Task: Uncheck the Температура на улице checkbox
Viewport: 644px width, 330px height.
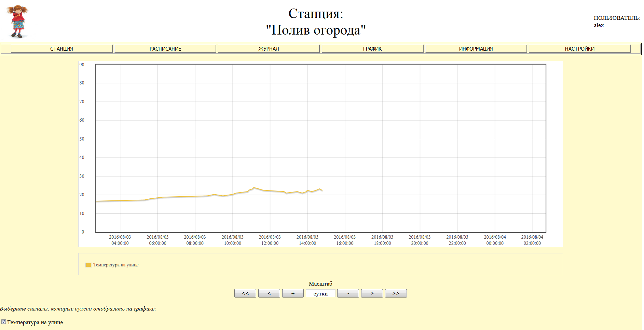Action: 4,322
